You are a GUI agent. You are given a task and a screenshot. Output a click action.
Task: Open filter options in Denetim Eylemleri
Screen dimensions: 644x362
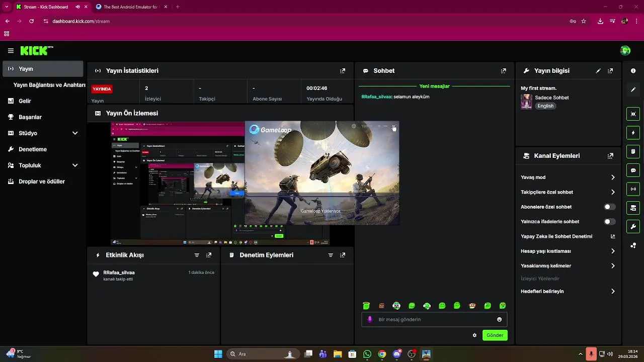331,255
